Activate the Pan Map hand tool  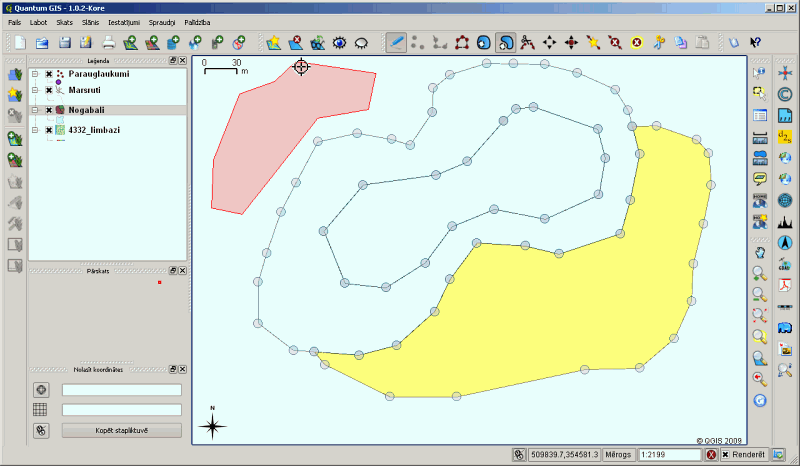coord(760,252)
